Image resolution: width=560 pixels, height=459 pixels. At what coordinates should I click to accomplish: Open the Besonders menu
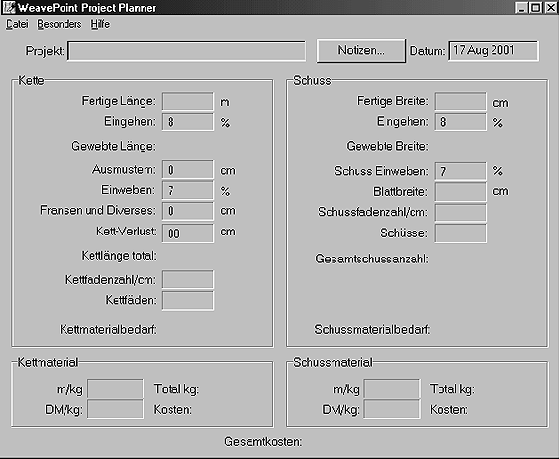coord(59,24)
